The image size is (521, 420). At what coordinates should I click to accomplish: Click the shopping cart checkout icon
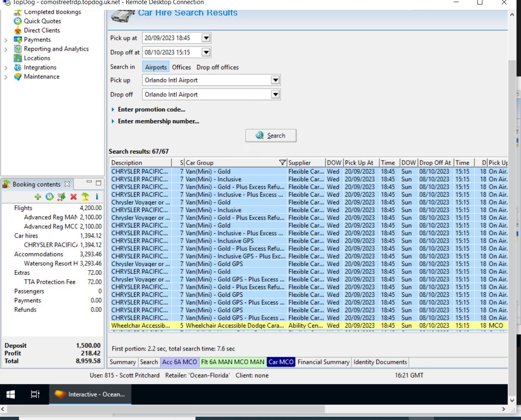click(62, 197)
